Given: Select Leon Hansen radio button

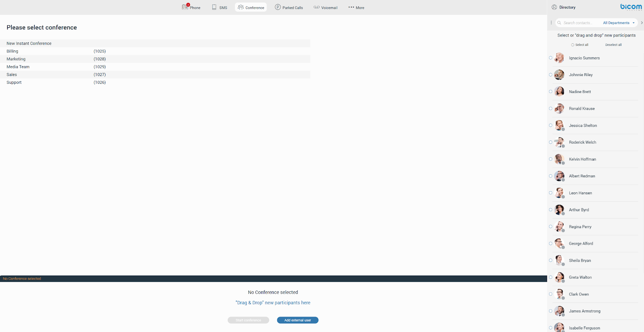Looking at the screenshot, I should 551,193.
